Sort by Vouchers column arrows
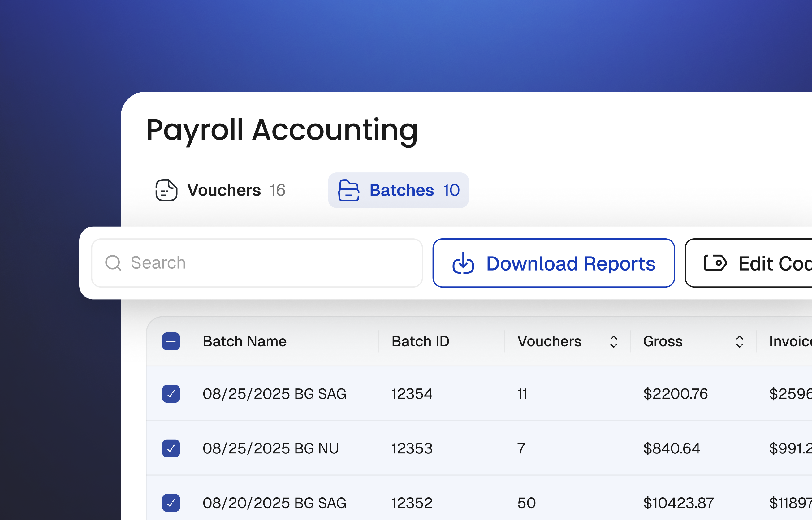Image resolution: width=812 pixels, height=520 pixels. (x=614, y=342)
